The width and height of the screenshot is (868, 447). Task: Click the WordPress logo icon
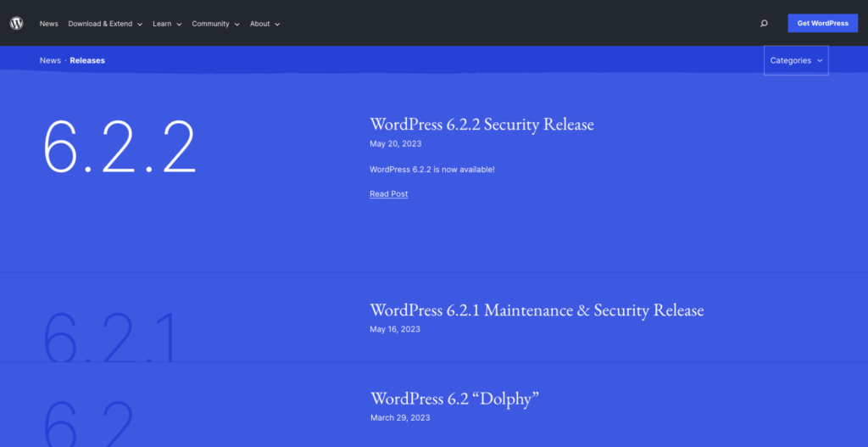17,23
